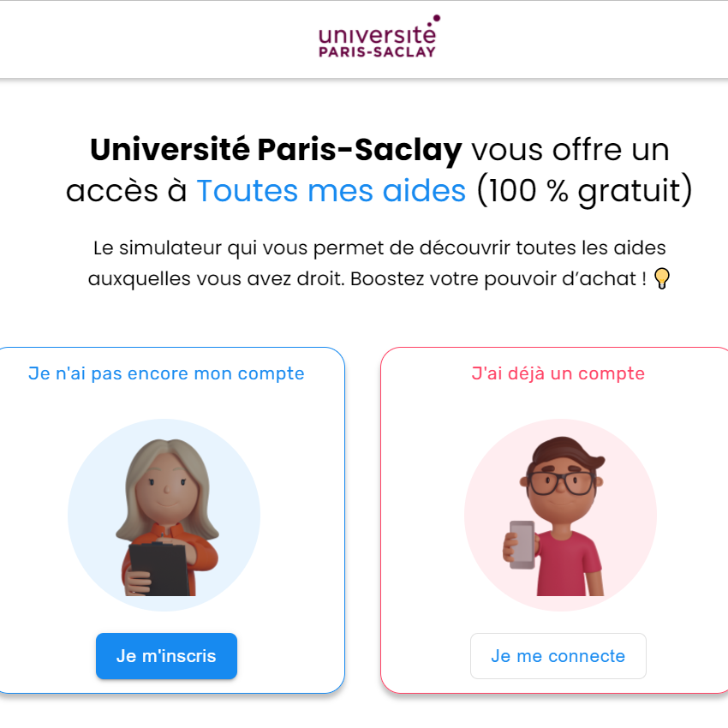Click the bold "Université Paris-Saclay" heading text
Viewport: 728px width, 728px height.
point(276,150)
